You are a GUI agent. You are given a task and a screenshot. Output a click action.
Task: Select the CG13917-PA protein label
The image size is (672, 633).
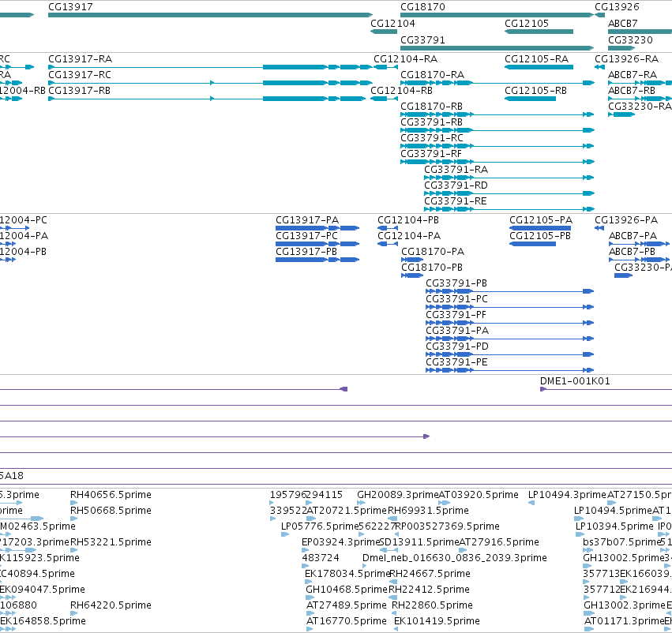(307, 220)
